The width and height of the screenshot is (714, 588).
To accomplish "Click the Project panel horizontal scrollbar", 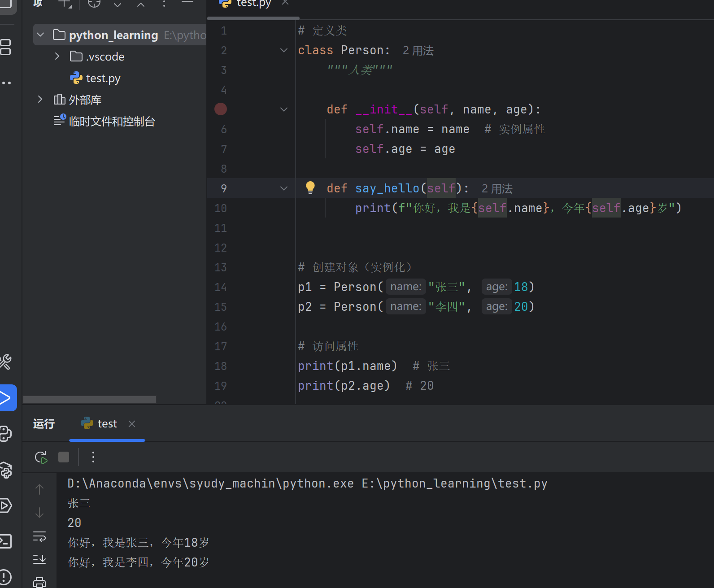I will [90, 400].
